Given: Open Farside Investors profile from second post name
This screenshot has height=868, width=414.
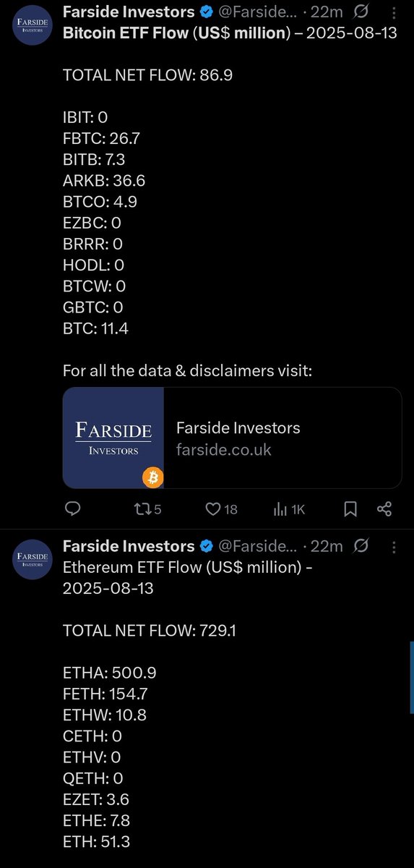Looking at the screenshot, I should coord(129,546).
